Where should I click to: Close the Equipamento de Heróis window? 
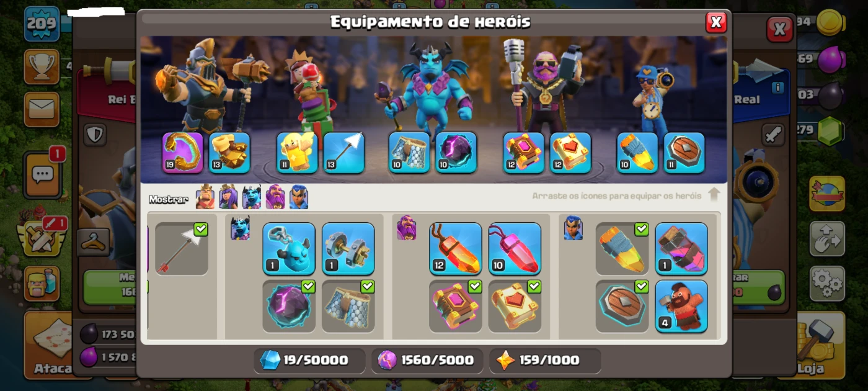point(716,22)
